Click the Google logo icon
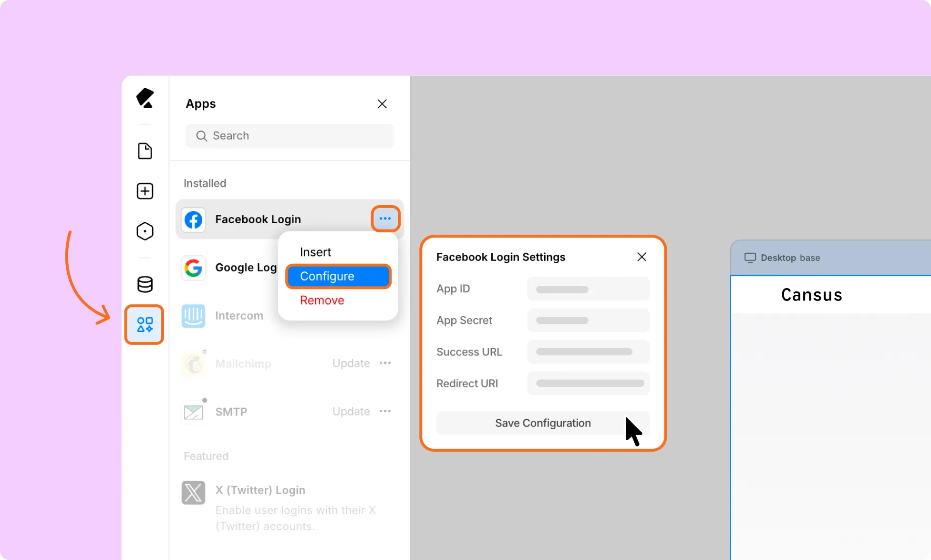This screenshot has width=931, height=560. point(194,268)
